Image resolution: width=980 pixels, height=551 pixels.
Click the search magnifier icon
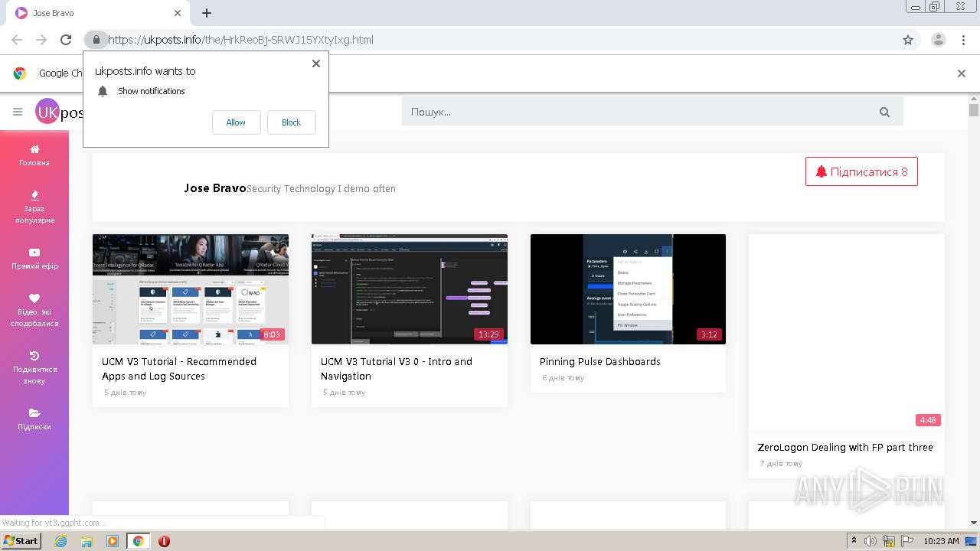884,112
